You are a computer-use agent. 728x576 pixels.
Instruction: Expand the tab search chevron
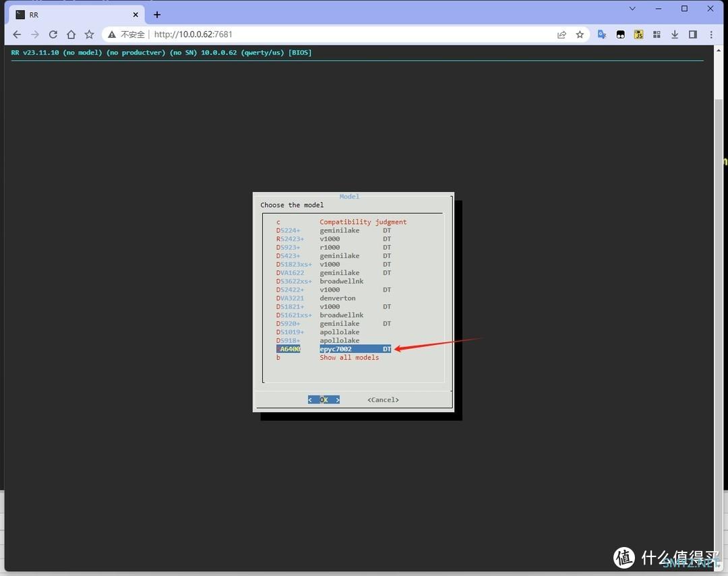click(x=632, y=8)
